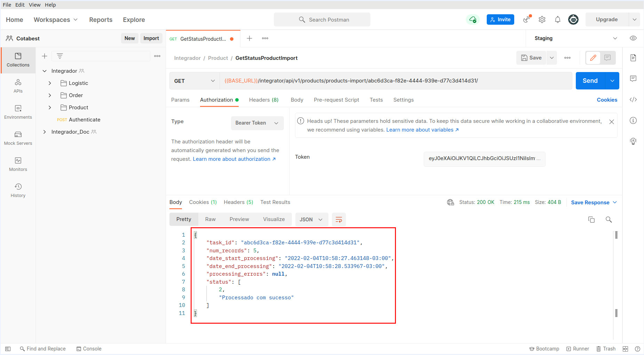Open the Staging environment dropdown
The image size is (644, 355).
(x=576, y=38)
